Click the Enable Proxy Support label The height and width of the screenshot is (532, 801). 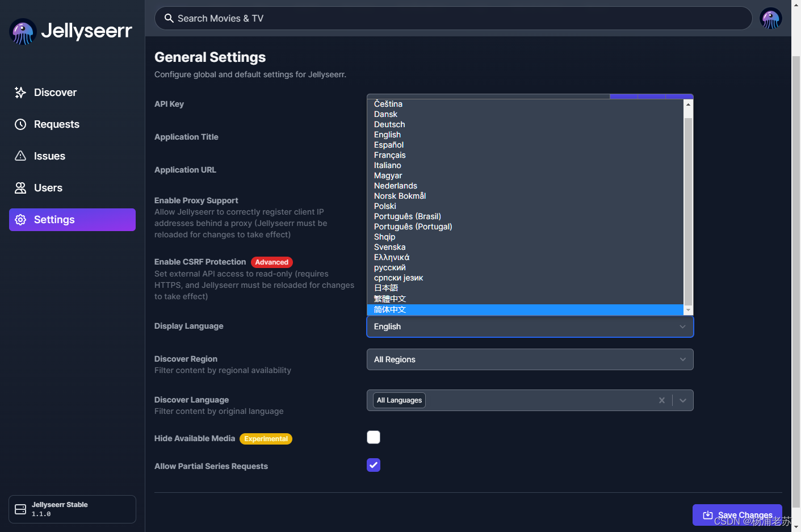coord(196,200)
